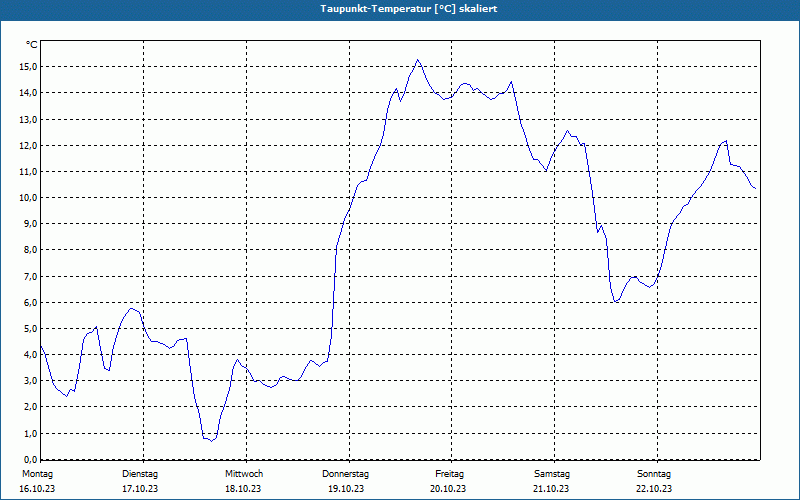Click the 3,0 y-axis label

coord(30,381)
